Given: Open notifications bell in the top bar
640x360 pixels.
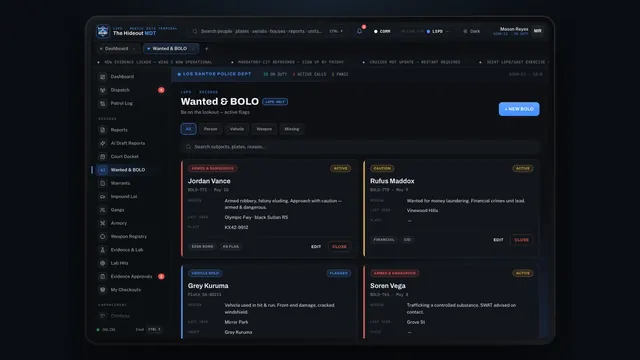Looking at the screenshot, I should pyautogui.click(x=359, y=31).
